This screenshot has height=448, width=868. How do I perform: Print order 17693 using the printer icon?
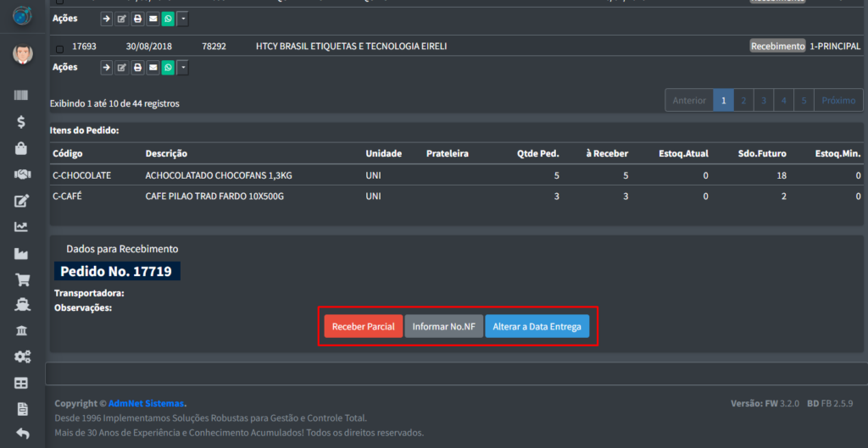137,68
